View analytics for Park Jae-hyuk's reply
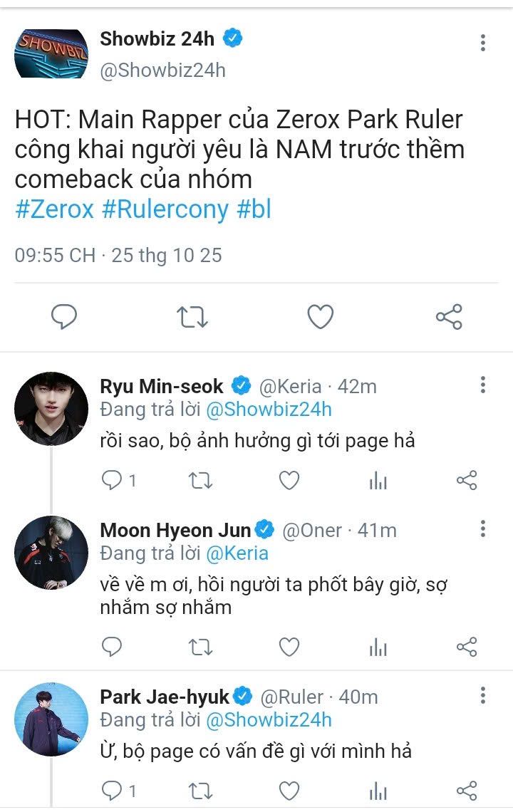The width and height of the screenshot is (513, 812). (378, 790)
